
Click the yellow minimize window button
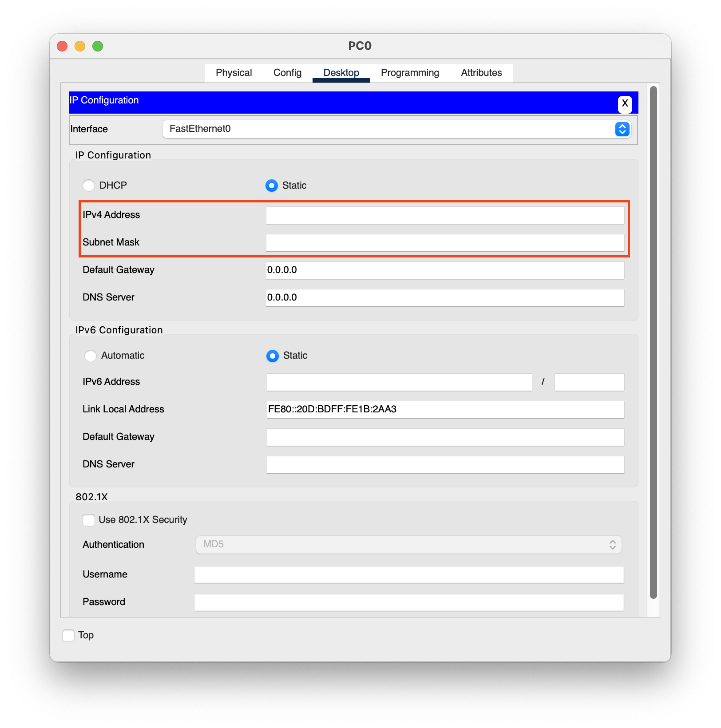tap(80, 46)
